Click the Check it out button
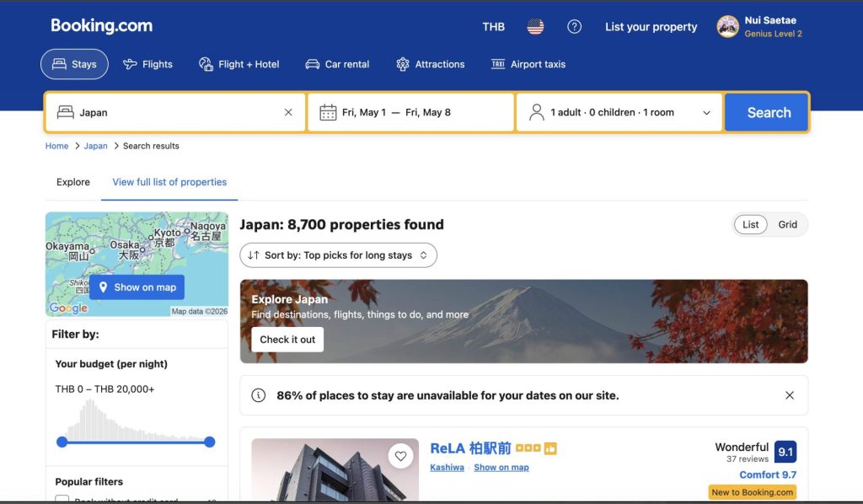The image size is (863, 504). 287,340
